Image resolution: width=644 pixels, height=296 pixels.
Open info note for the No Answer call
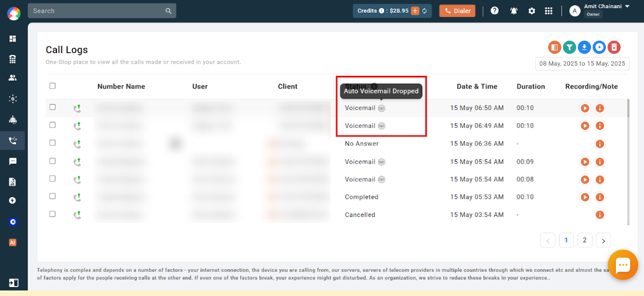600,144
